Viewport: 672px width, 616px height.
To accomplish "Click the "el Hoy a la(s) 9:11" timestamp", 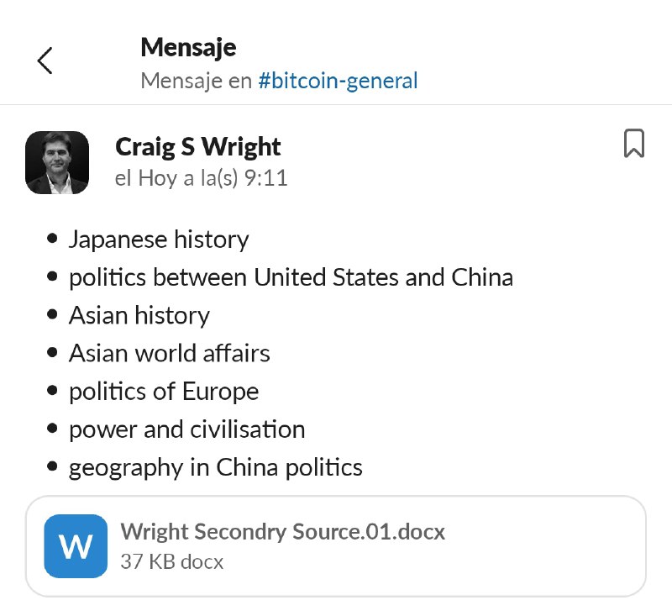I will [x=201, y=178].
